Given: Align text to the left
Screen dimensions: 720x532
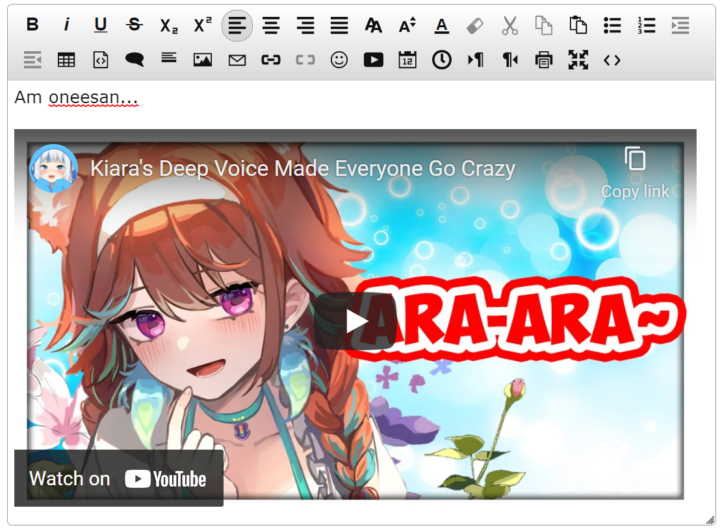Looking at the screenshot, I should tap(237, 25).
